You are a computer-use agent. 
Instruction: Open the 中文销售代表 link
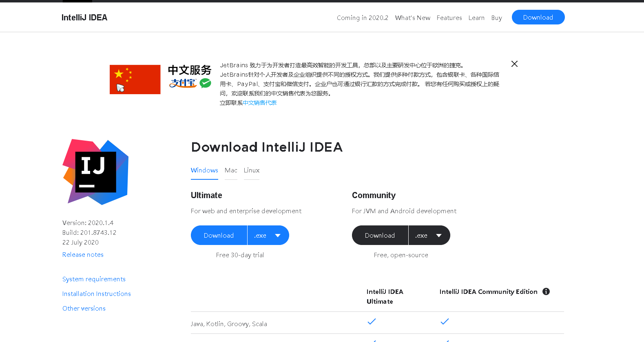[x=260, y=103]
